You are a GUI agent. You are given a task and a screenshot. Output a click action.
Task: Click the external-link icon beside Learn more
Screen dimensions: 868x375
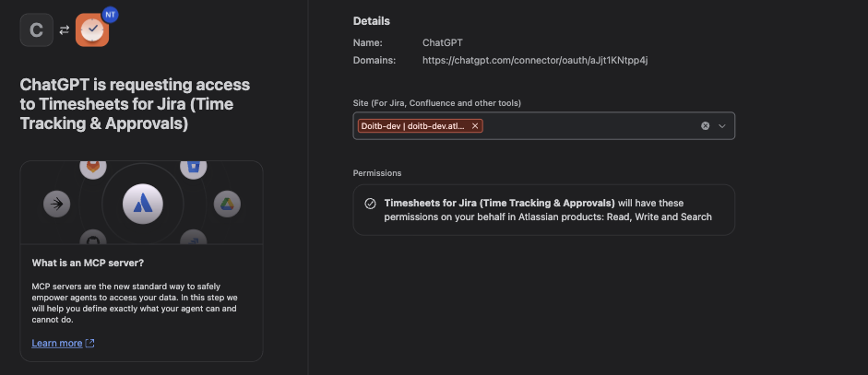coord(89,344)
